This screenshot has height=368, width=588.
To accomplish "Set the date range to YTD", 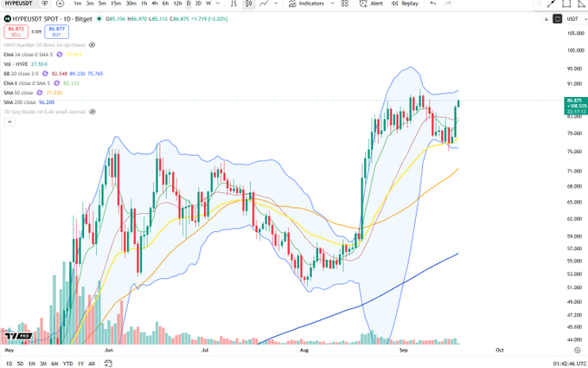I will [x=67, y=364].
